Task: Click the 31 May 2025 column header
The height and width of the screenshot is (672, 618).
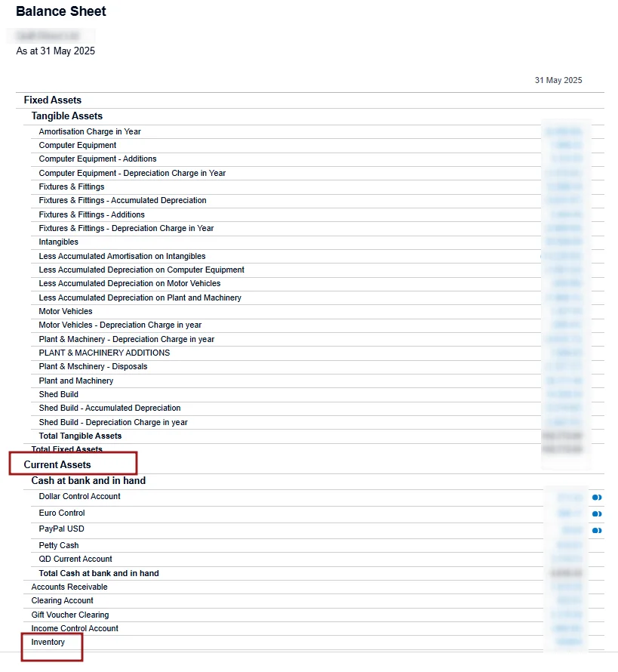Action: (x=558, y=80)
